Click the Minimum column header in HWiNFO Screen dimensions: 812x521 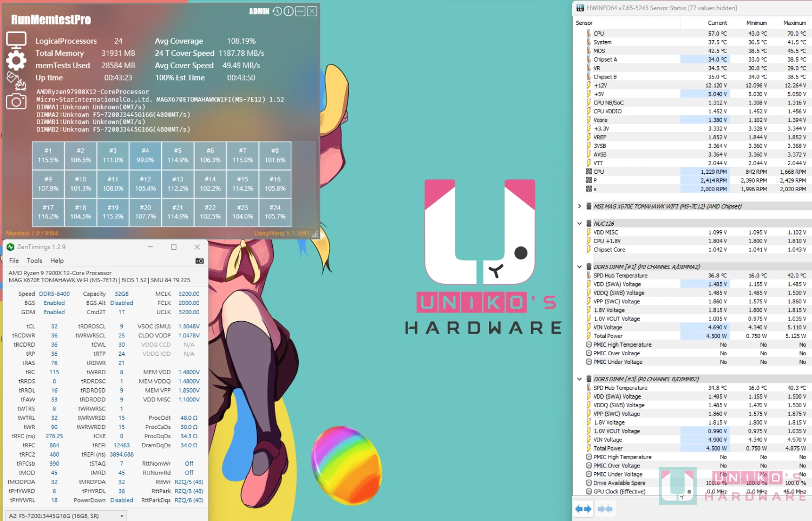coord(750,23)
